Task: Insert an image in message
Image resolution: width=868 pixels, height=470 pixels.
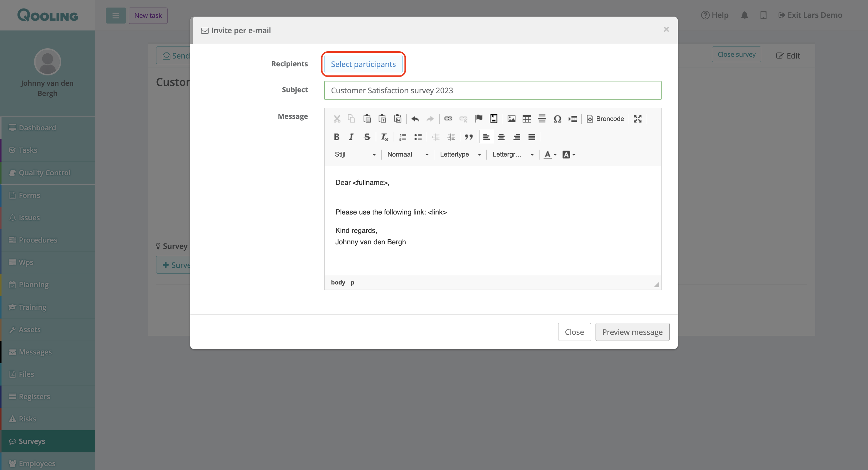Action: [511, 119]
